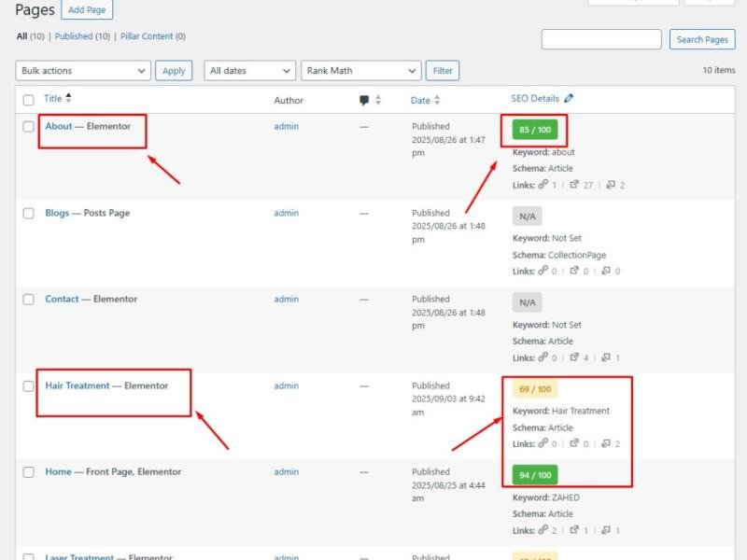This screenshot has width=747, height=560.
Task: Click the Apply button
Action: [x=174, y=71]
